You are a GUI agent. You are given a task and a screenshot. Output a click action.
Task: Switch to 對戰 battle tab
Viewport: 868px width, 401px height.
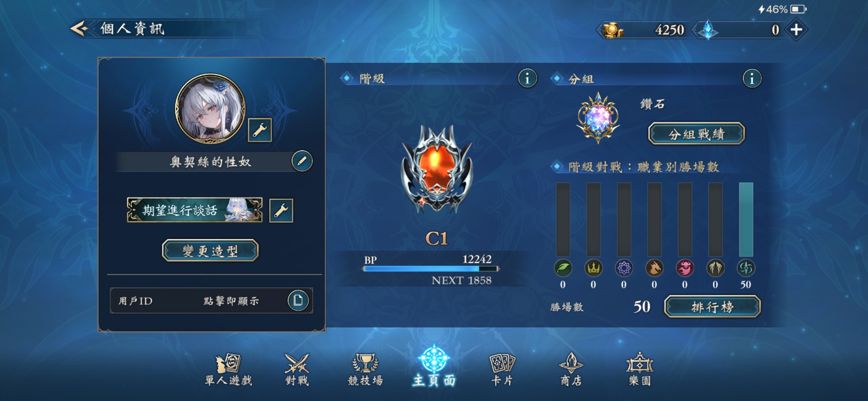pos(297,369)
